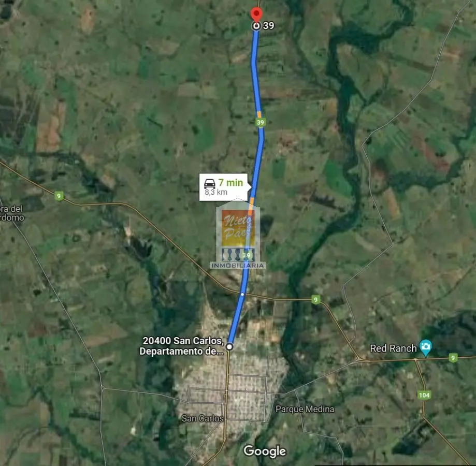This screenshot has width=476, height=466.
Task: Click the San Carlos town label
Action: [203, 418]
